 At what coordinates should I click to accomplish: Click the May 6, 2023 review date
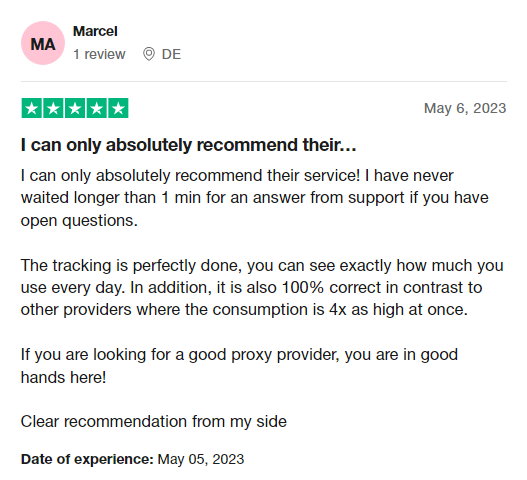[465, 108]
